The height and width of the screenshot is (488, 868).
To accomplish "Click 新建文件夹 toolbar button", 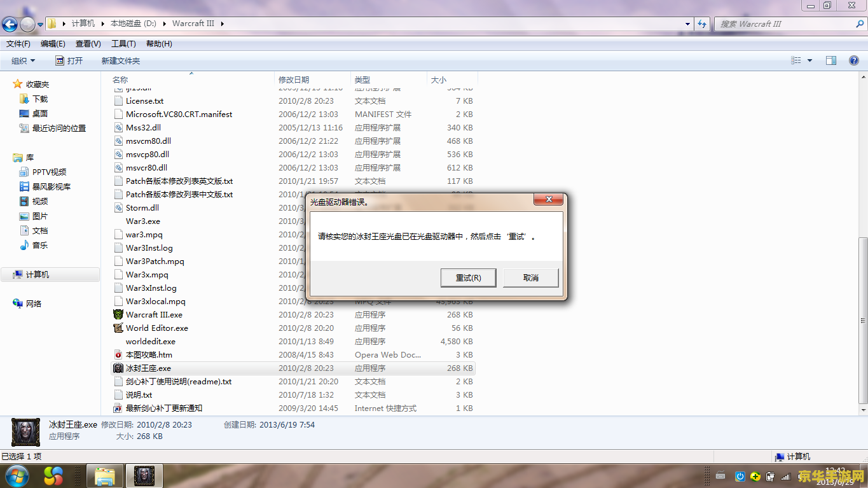I will point(121,60).
